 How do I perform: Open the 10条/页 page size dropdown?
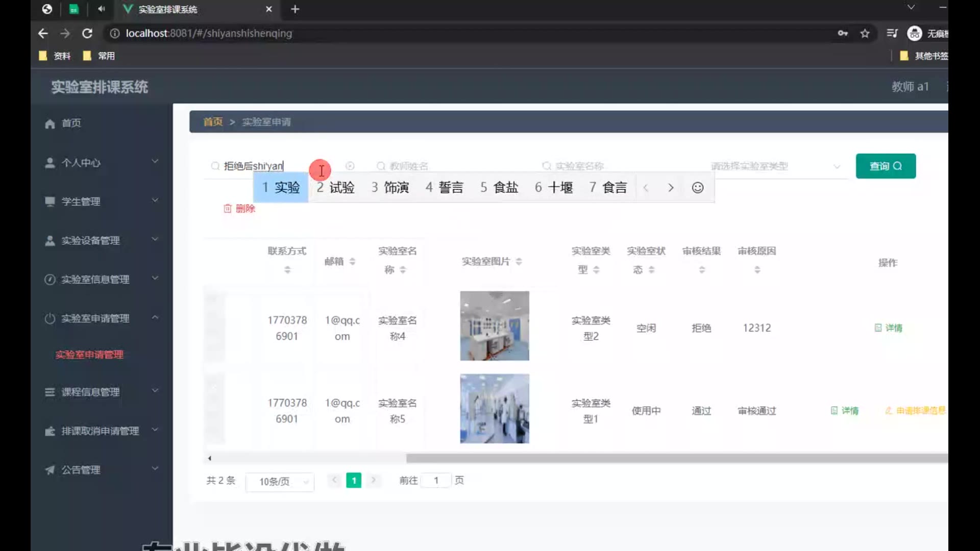pos(280,481)
